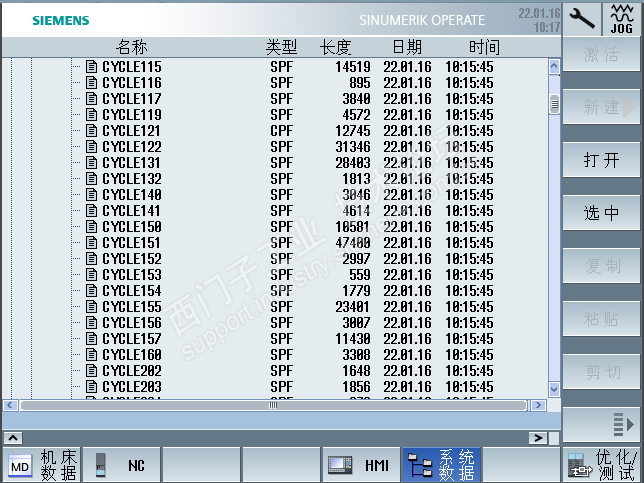Click the CPF type cell of CYCLE121
644x483 pixels.
coord(281,131)
